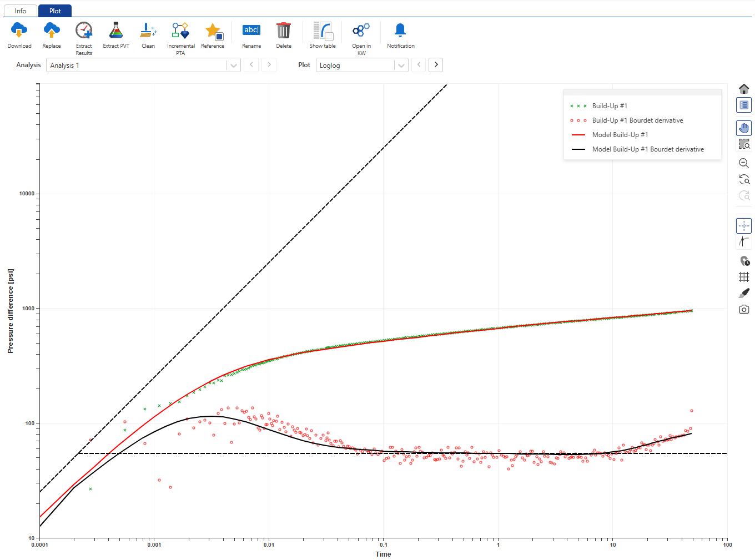Image resolution: width=755 pixels, height=560 pixels.
Task: Click the Extract Results icon
Action: (84, 31)
